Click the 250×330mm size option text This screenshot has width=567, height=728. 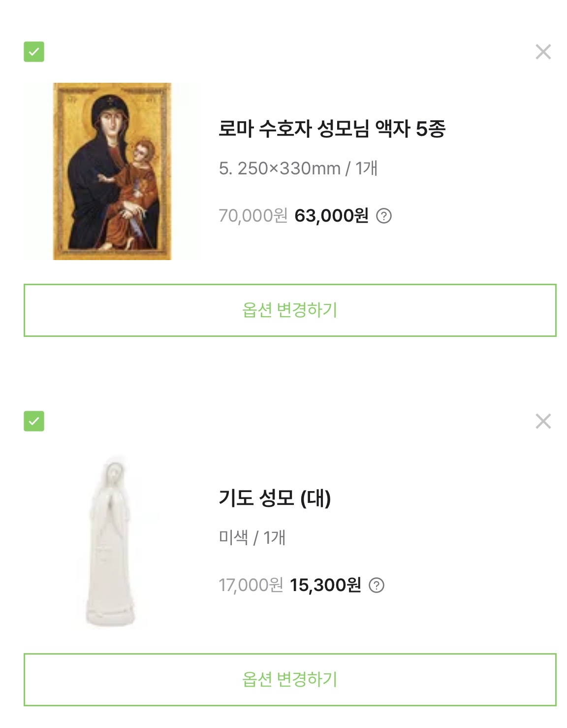pyautogui.click(x=288, y=168)
